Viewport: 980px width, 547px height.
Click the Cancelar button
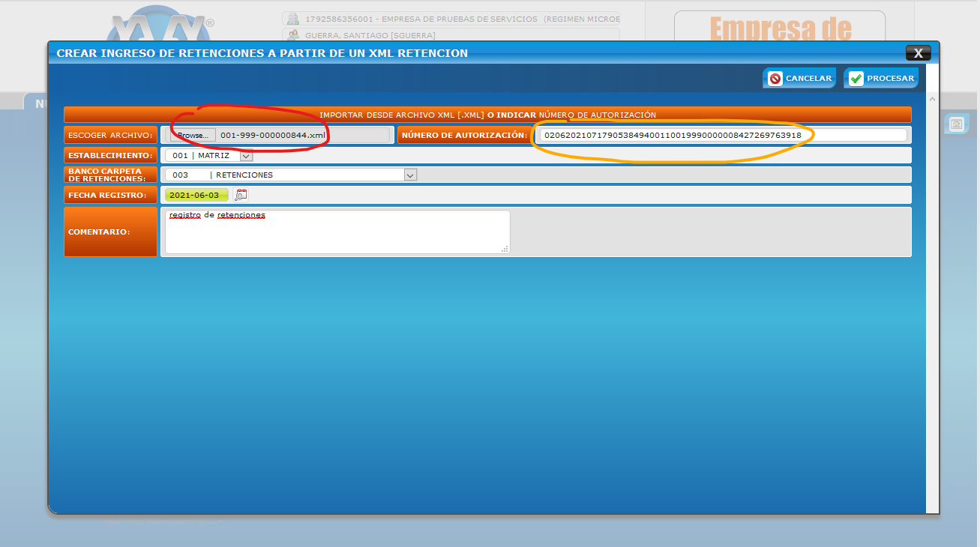click(x=799, y=78)
